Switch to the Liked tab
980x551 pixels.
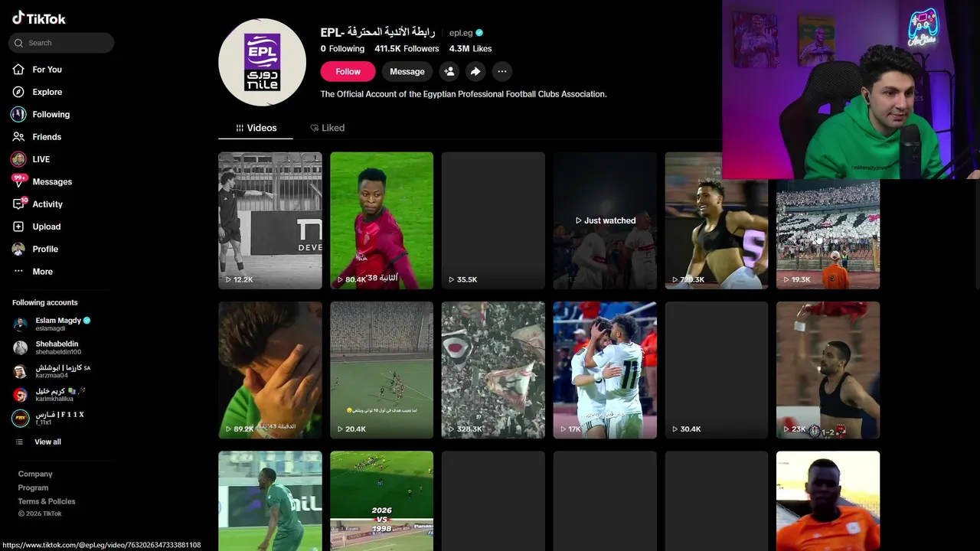pos(327,128)
